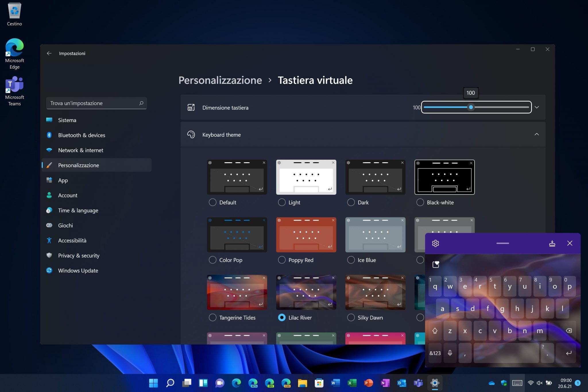Viewport: 588px width, 392px height.
Task: Select the Light keyboard theme option
Action: click(x=282, y=202)
